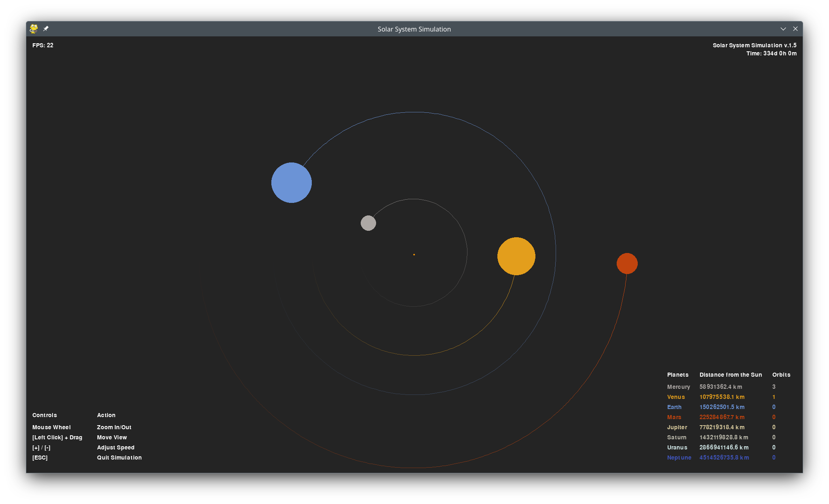Screen dimensions: 829x504
Task: Click the red Mars planet circle
Action: (627, 264)
